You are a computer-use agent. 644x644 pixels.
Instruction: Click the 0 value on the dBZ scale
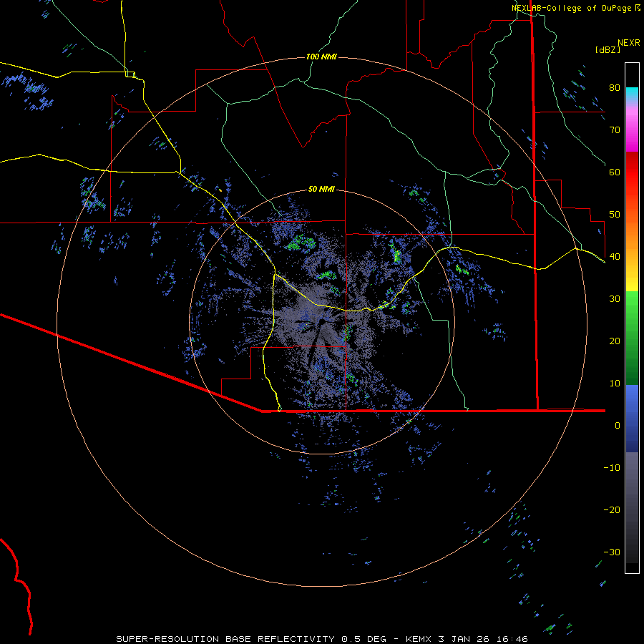pyautogui.click(x=618, y=426)
